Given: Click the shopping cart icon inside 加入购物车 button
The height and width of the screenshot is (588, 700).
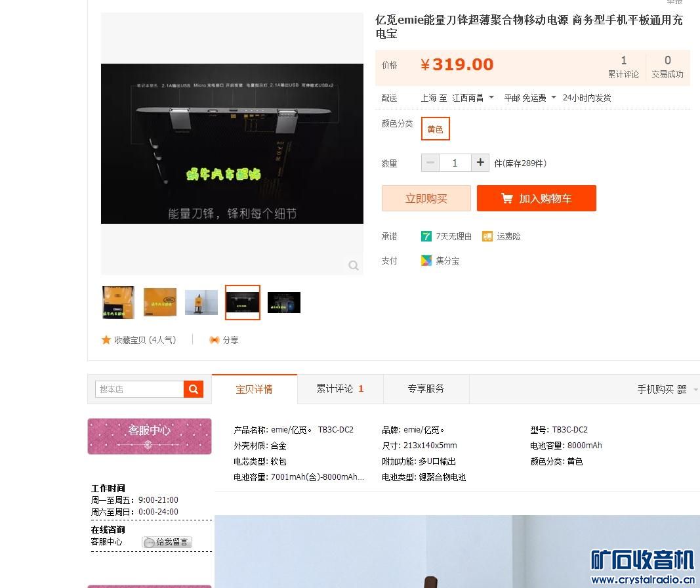Looking at the screenshot, I should click(506, 198).
